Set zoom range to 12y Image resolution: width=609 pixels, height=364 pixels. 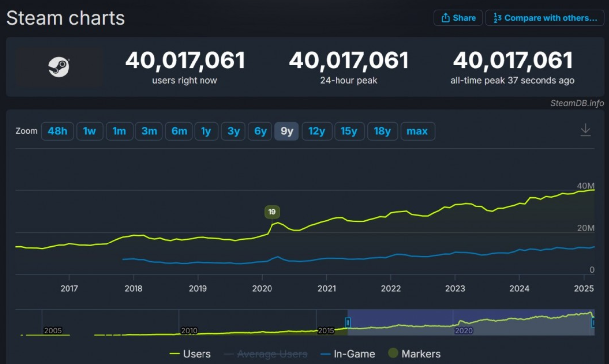(x=317, y=131)
